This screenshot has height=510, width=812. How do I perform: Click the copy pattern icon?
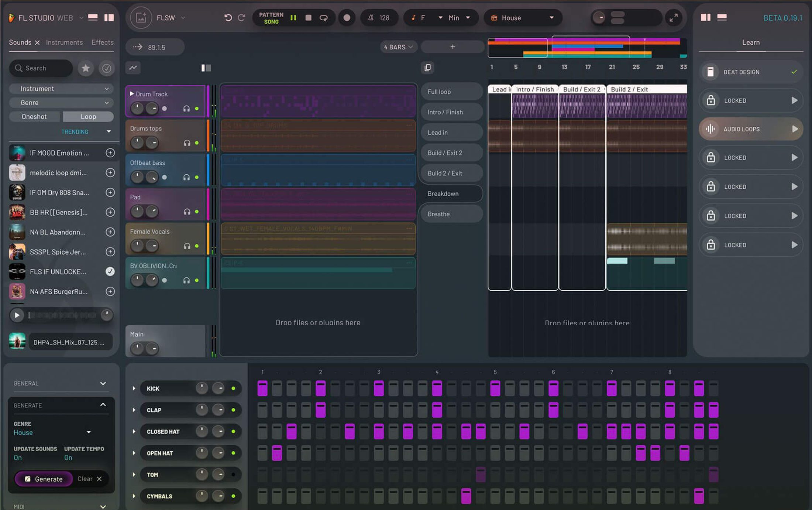(427, 68)
